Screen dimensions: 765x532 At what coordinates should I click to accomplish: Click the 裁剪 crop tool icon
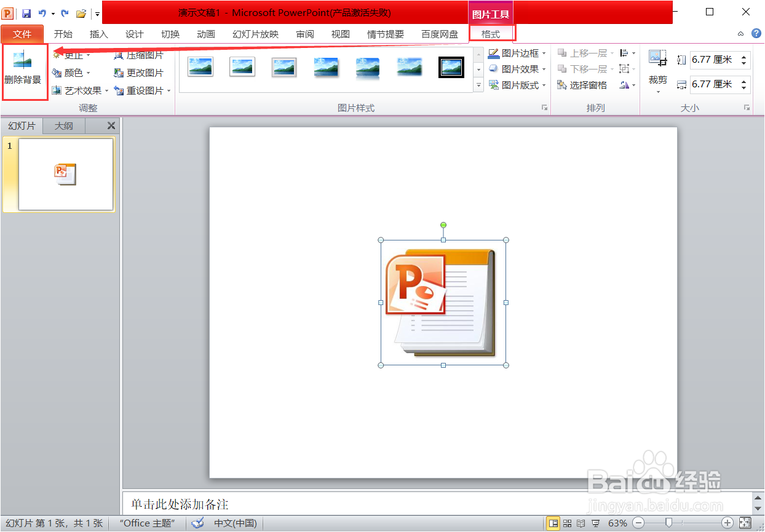tap(657, 60)
